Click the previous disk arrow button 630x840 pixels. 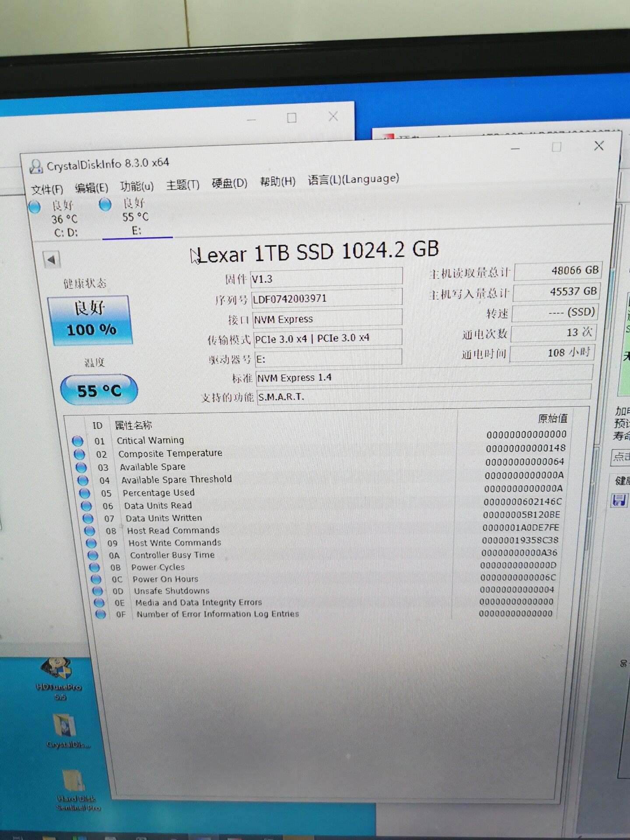tap(51, 259)
